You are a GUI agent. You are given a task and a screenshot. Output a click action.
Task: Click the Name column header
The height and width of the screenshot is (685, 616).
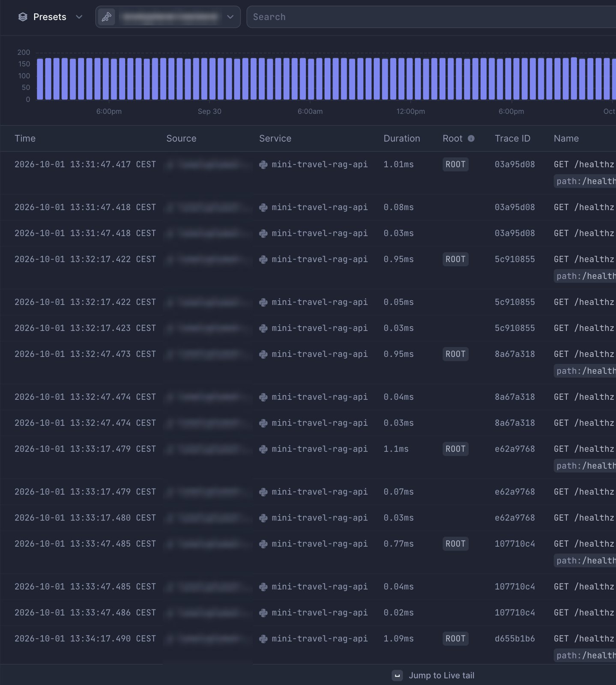coord(566,138)
